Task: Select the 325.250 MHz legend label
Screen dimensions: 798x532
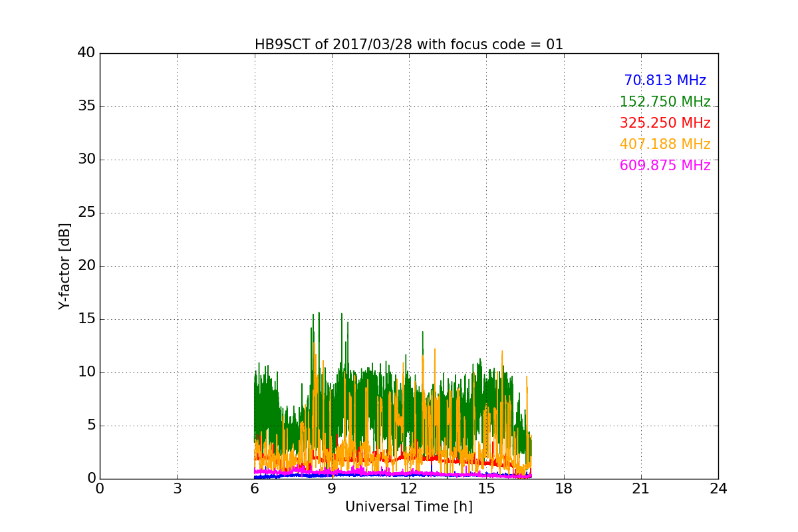Action: click(665, 123)
